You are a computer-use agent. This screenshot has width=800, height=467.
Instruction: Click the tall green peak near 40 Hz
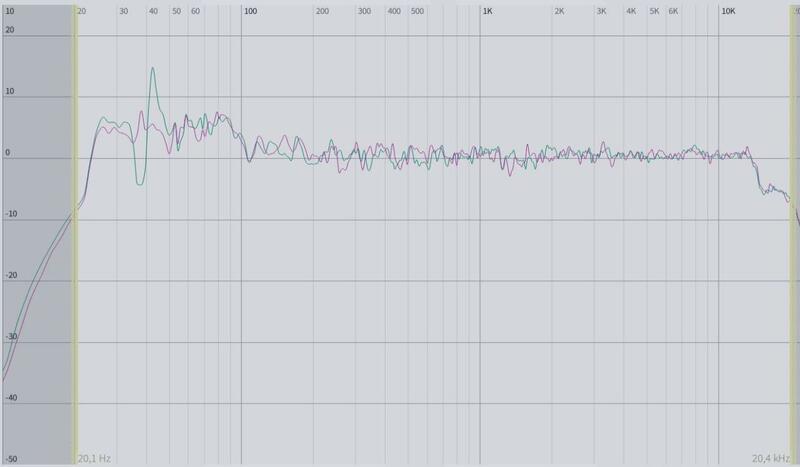[x=152, y=69]
